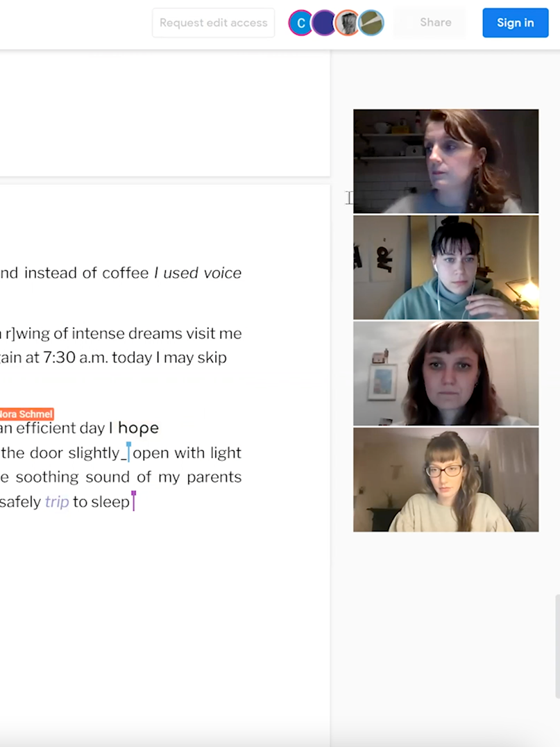Click the word hope in the document
Screen dimensions: 560x747
tap(138, 428)
